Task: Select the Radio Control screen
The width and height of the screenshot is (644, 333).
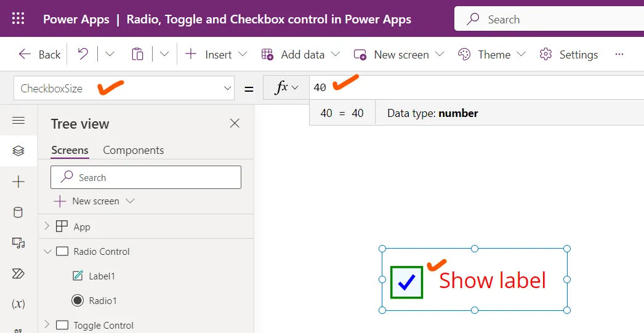Action: pyautogui.click(x=102, y=251)
